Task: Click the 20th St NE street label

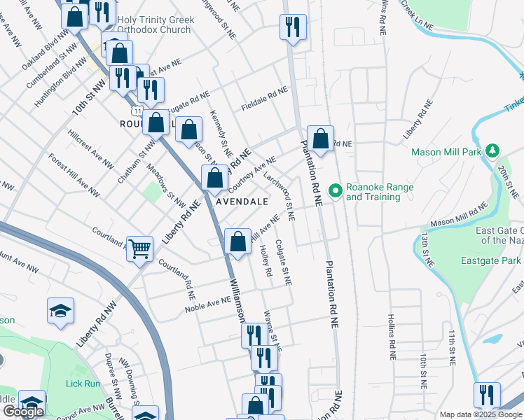Action: click(508, 181)
